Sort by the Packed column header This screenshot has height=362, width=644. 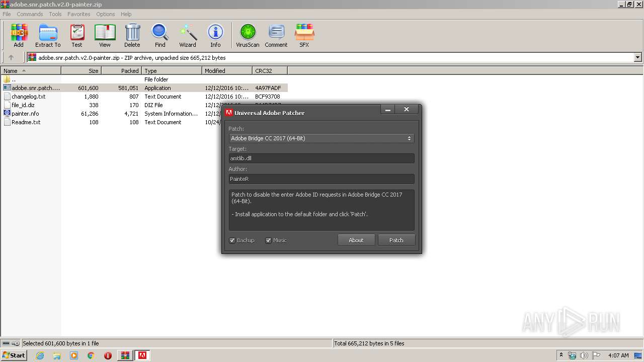[121, 71]
